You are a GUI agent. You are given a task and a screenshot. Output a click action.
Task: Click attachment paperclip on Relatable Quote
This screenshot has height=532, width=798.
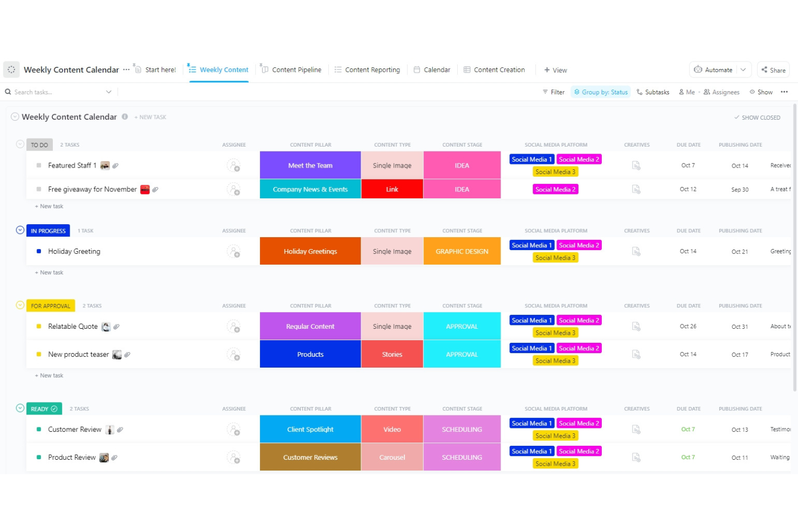(116, 327)
